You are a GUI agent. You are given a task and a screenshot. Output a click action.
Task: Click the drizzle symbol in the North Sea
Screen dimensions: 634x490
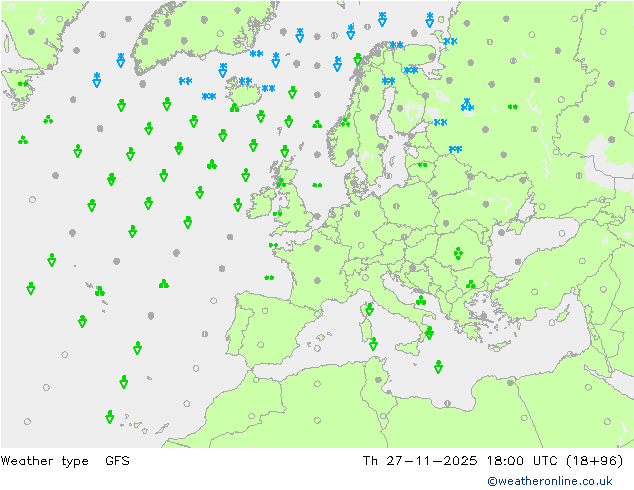(x=317, y=185)
